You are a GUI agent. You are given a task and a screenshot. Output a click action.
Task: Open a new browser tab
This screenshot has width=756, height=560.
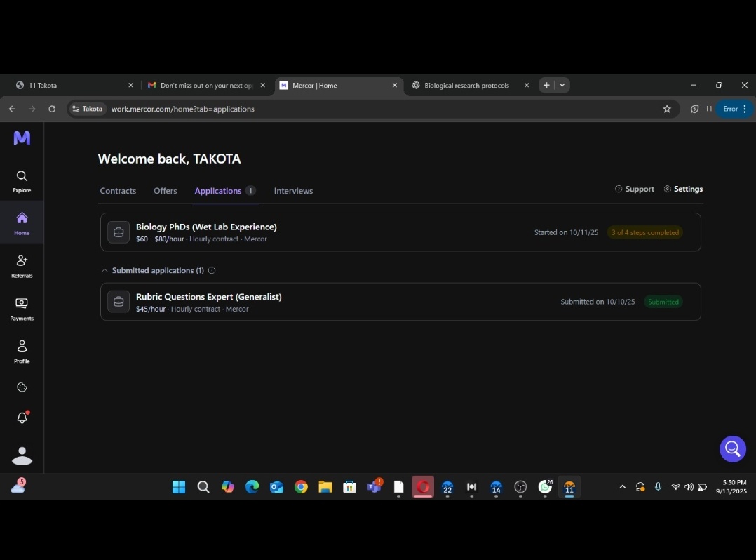[x=546, y=85]
